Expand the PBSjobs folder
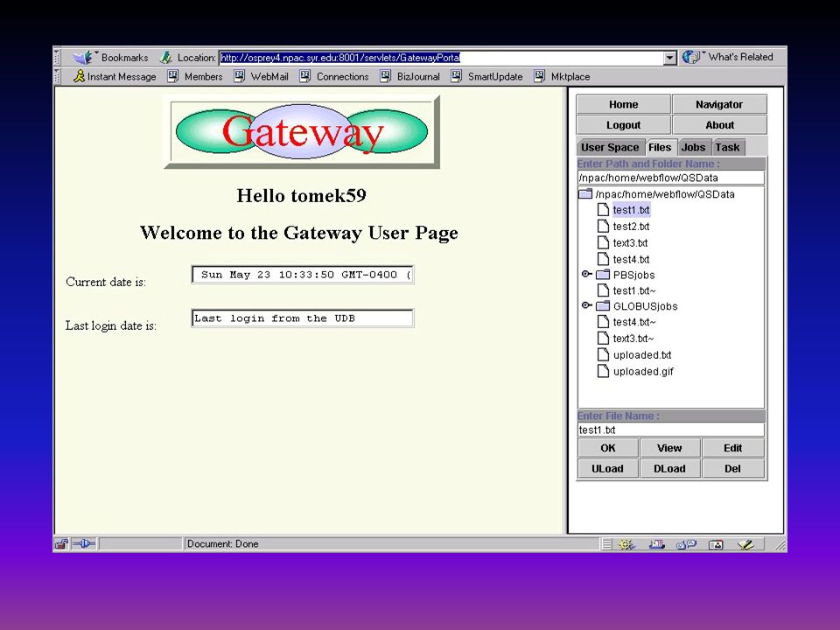 click(586, 274)
